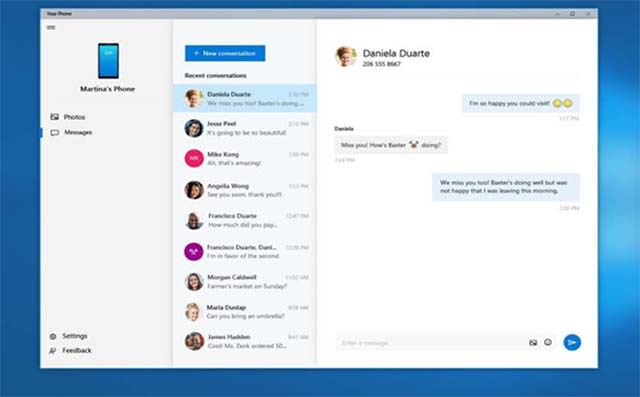This screenshot has height=397, width=640.
Task: Open James Hadden conversation
Action: 245,341
